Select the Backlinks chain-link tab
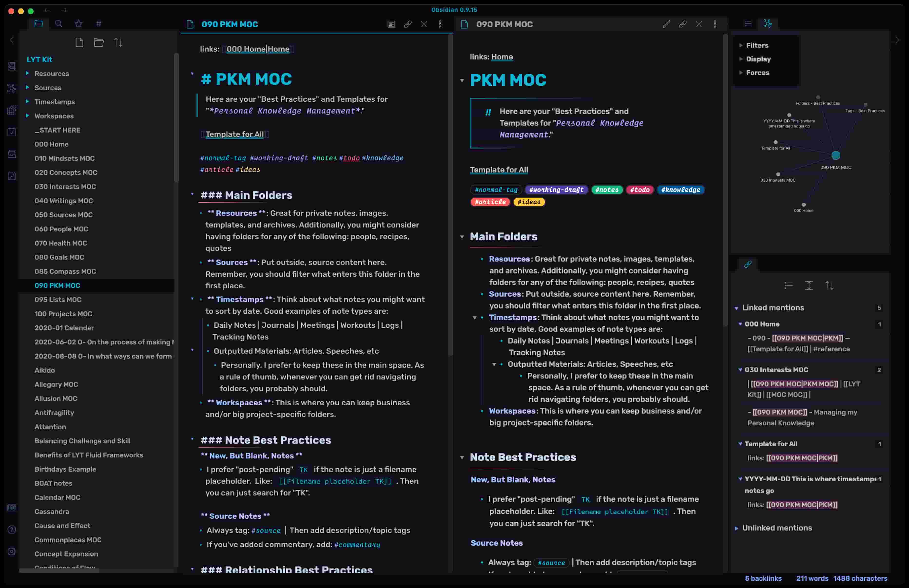The height and width of the screenshot is (588, 909). tap(748, 264)
